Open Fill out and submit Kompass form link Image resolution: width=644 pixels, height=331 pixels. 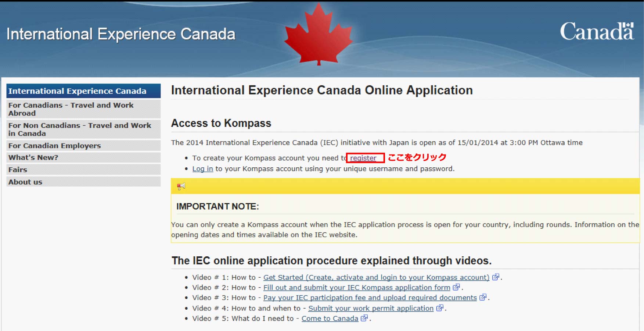tap(357, 287)
